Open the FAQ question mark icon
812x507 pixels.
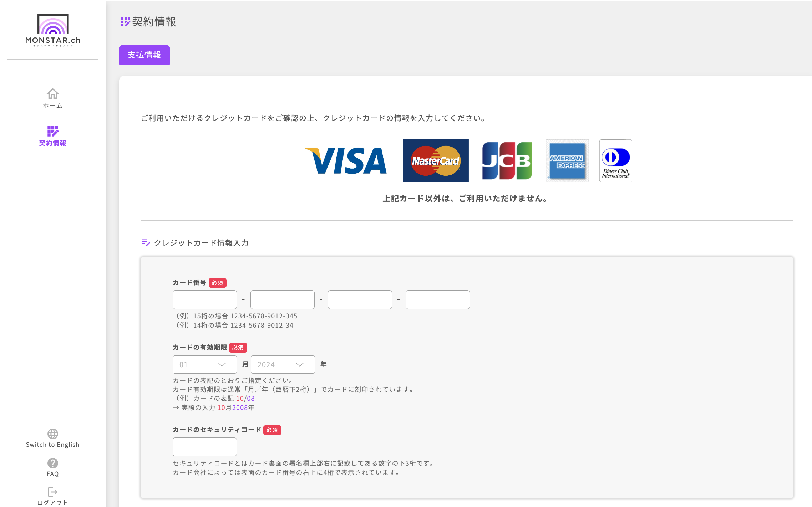(53, 463)
